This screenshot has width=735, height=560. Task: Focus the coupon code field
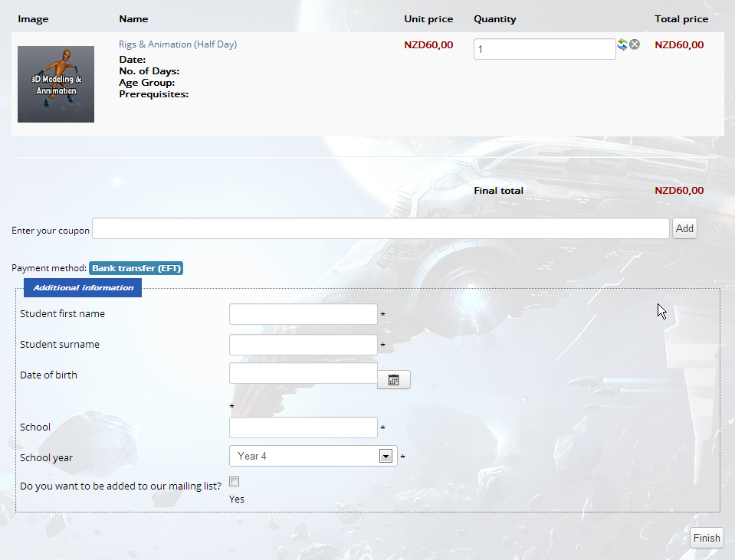pyautogui.click(x=381, y=229)
